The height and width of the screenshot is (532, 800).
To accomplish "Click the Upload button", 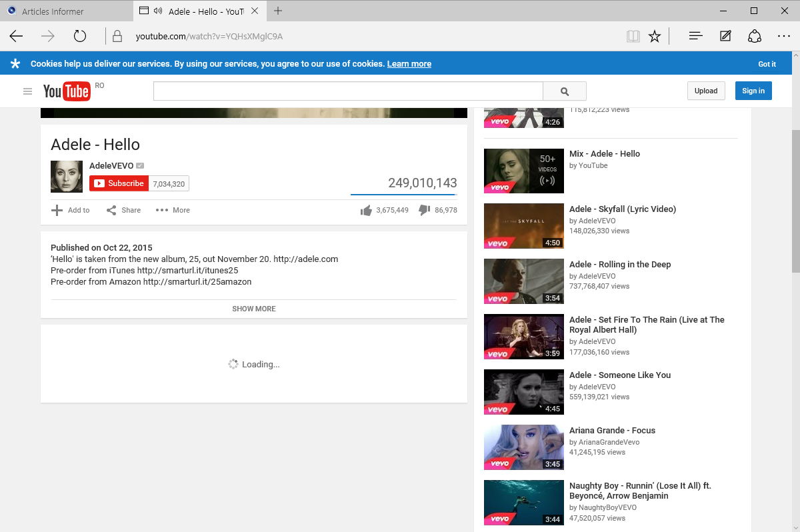I will (706, 91).
